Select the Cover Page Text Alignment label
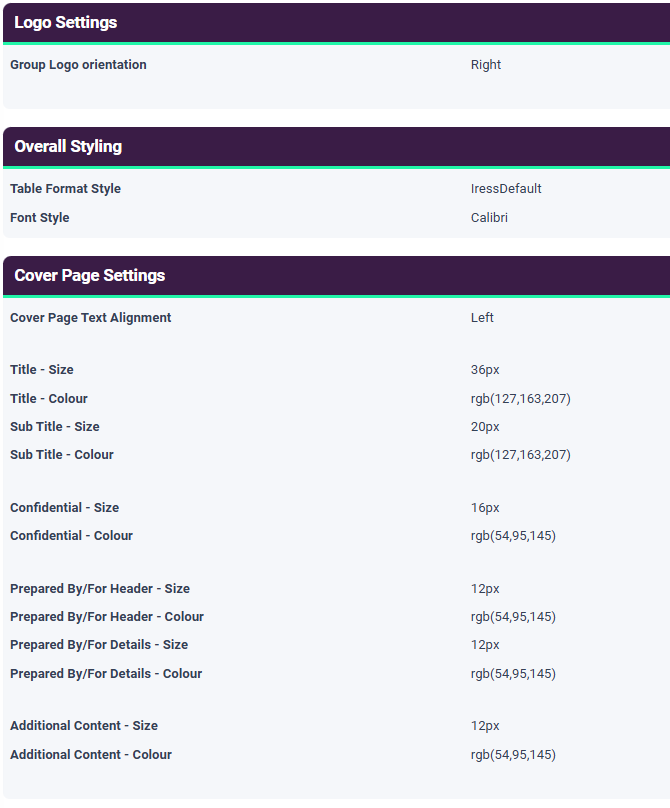Viewport: 670px width, 808px height. tap(91, 318)
